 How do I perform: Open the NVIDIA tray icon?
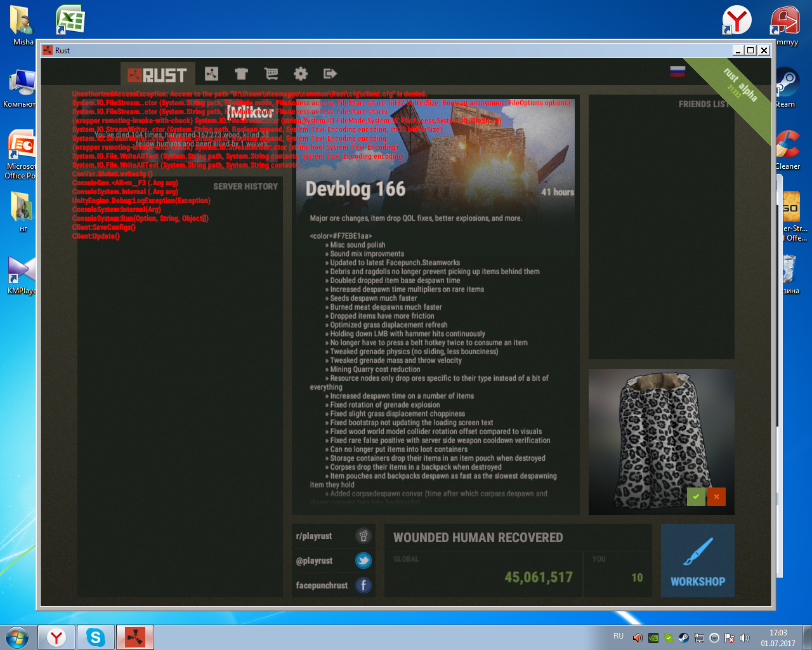click(x=653, y=638)
